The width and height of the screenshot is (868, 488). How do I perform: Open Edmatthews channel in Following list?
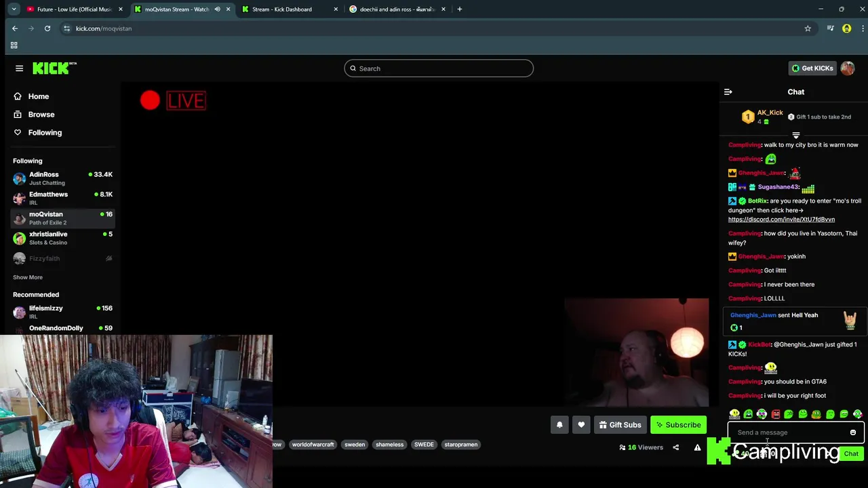[62, 199]
